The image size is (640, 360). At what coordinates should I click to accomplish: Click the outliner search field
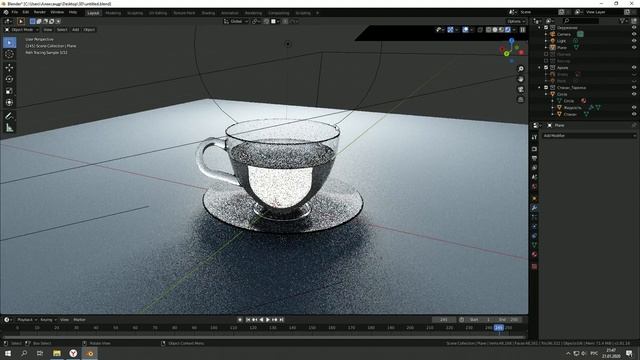(x=582, y=20)
